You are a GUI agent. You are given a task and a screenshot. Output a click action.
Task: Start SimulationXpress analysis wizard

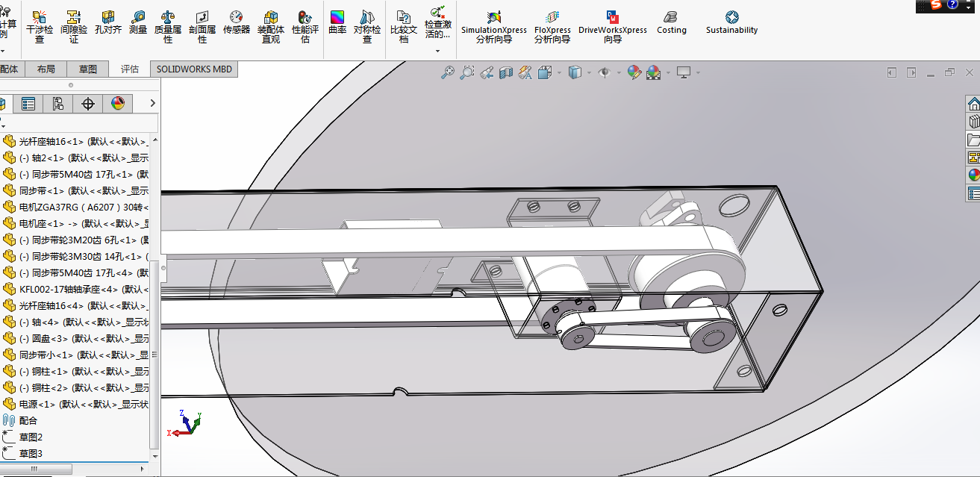[494, 26]
